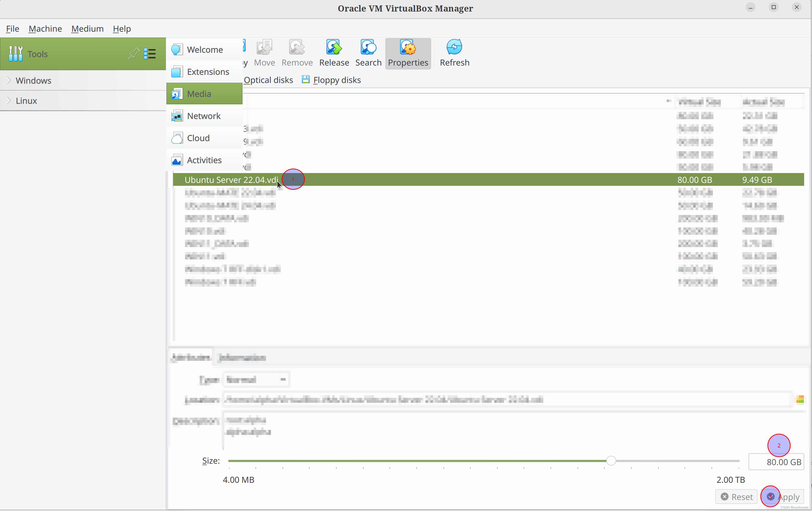Open the Medium menu
Viewport: 812px width, 511px height.
tap(87, 29)
